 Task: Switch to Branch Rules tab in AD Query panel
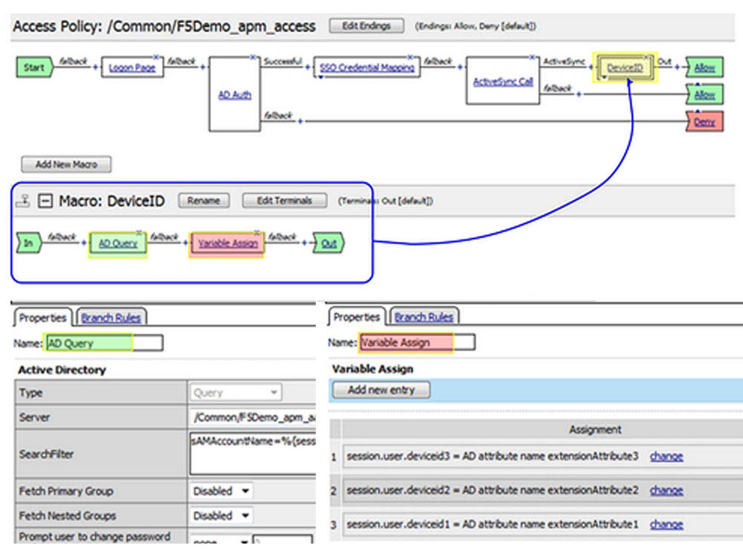[111, 318]
